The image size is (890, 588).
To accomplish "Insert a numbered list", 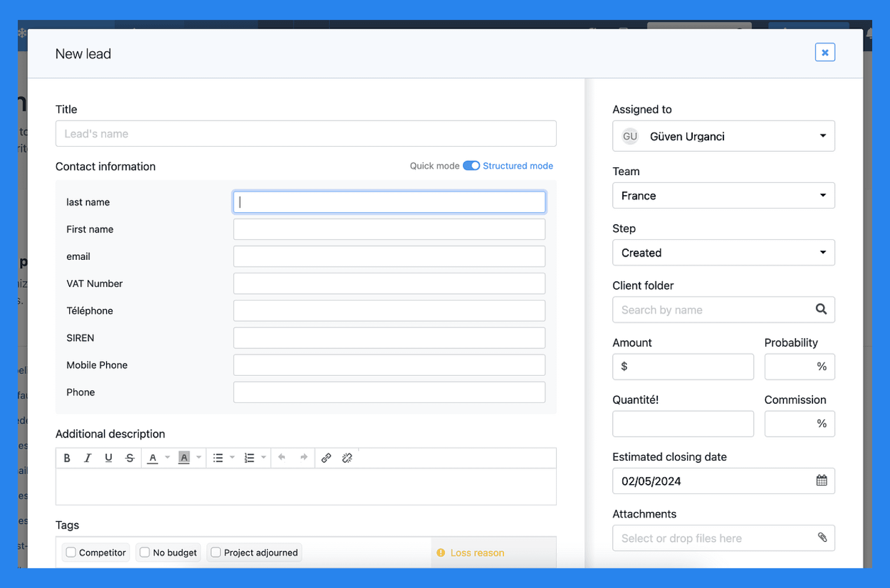I will pos(249,458).
